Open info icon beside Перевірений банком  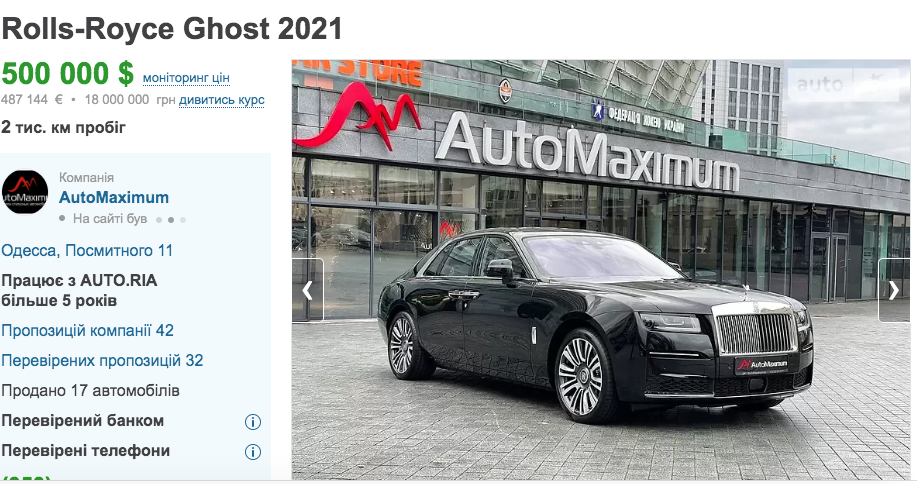click(253, 421)
